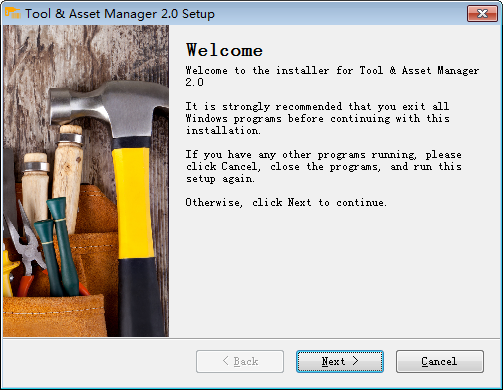Screen dimensions: 503x390
Task: Click the steel hammer head in the picture
Action: point(108,107)
